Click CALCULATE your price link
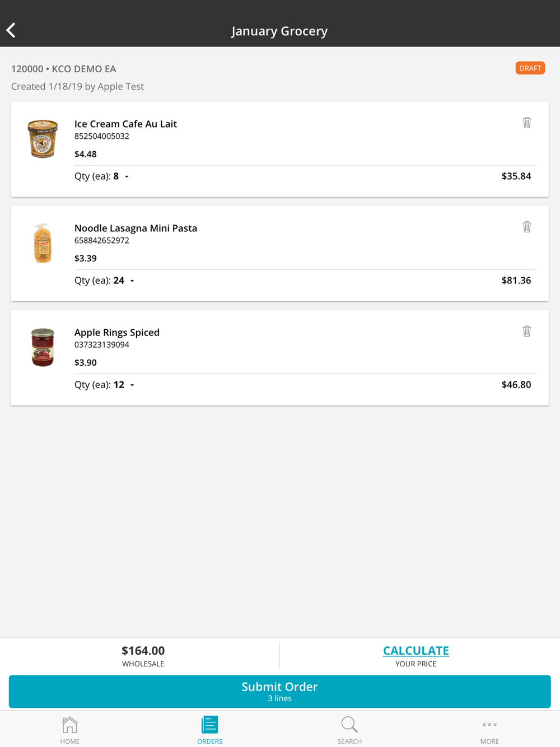This screenshot has width=560, height=747. [416, 651]
